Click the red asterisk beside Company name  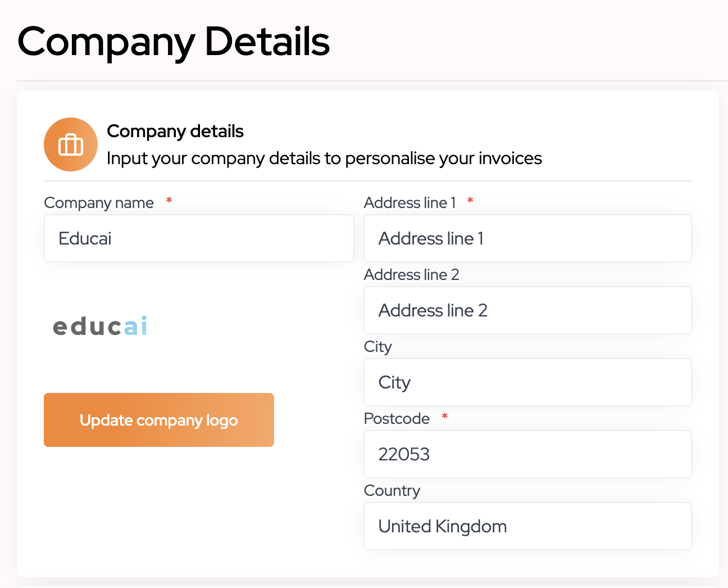point(169,201)
